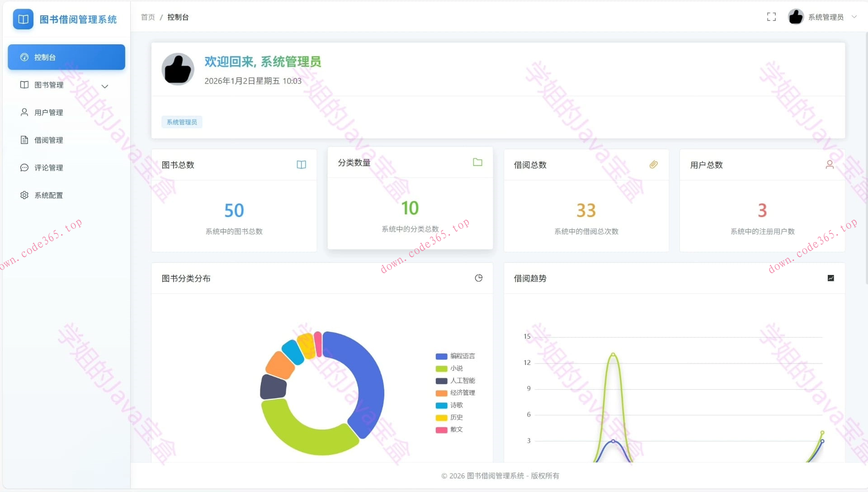Open 用户管理 in the sidebar
This screenshot has width=868, height=492.
48,113
